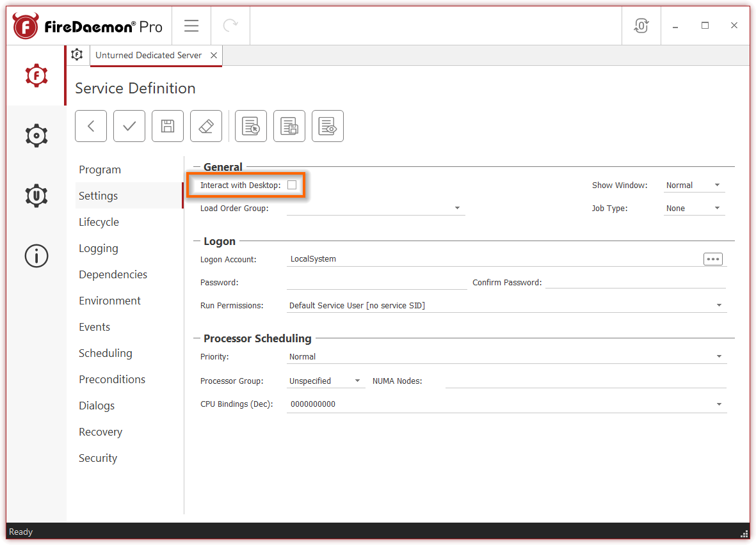The width and height of the screenshot is (756, 545).
Task: Expand the Priority dropdown
Action: point(506,356)
